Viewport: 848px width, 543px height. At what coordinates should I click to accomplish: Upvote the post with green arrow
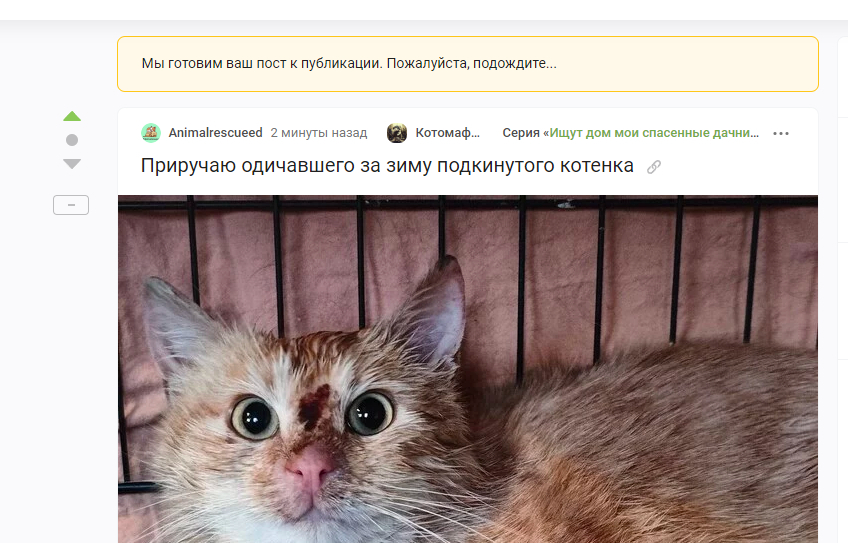click(72, 116)
